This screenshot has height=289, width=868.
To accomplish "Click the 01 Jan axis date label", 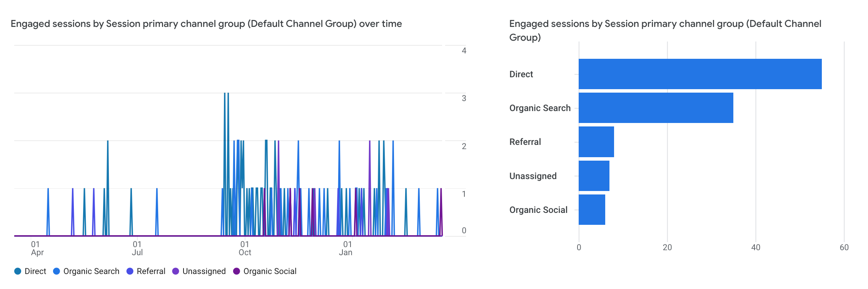I will pyautogui.click(x=346, y=248).
